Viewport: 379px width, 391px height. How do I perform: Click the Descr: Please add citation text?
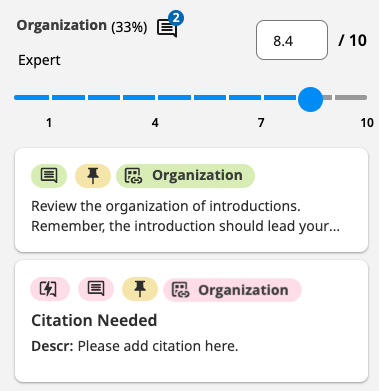[x=135, y=346]
